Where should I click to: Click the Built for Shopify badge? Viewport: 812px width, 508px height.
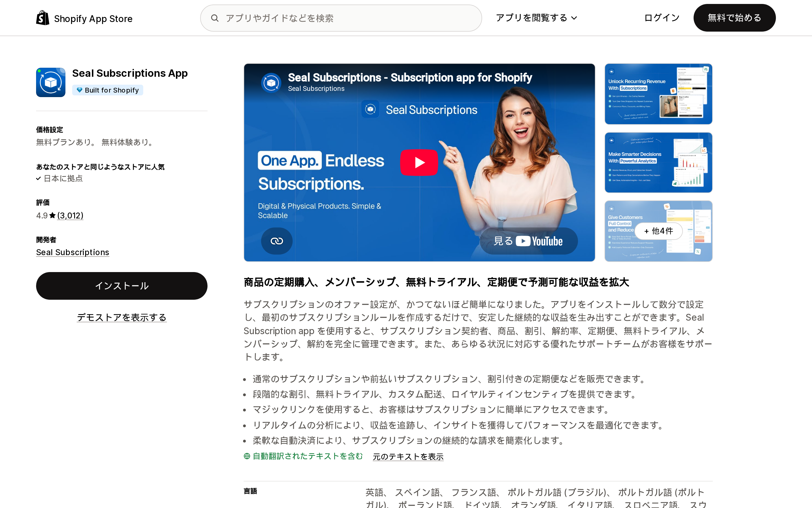pyautogui.click(x=107, y=90)
